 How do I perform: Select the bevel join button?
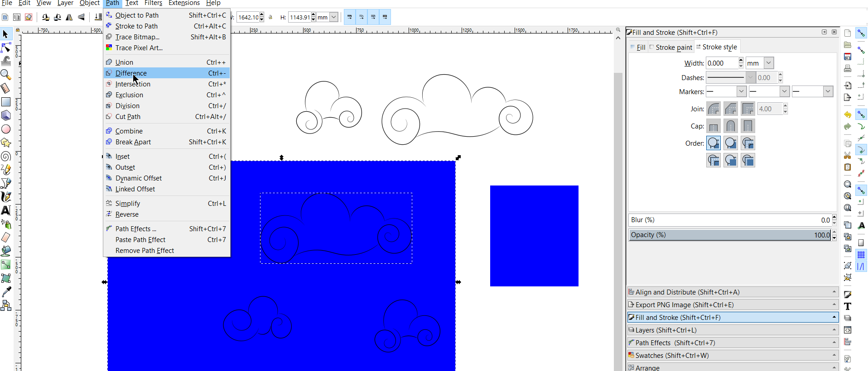pyautogui.click(x=731, y=109)
